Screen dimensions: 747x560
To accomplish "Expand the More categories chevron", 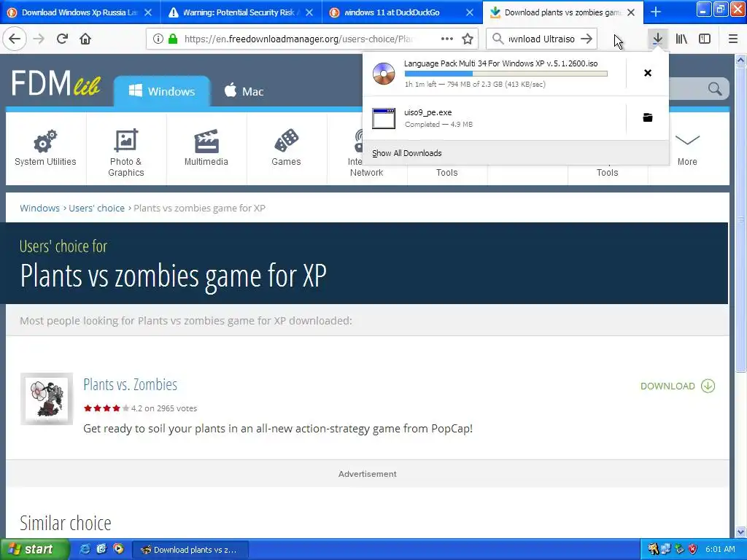I will [687, 139].
